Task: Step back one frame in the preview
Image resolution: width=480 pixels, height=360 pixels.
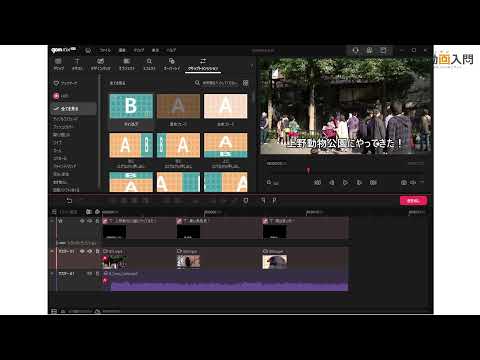Action: pos(331,183)
